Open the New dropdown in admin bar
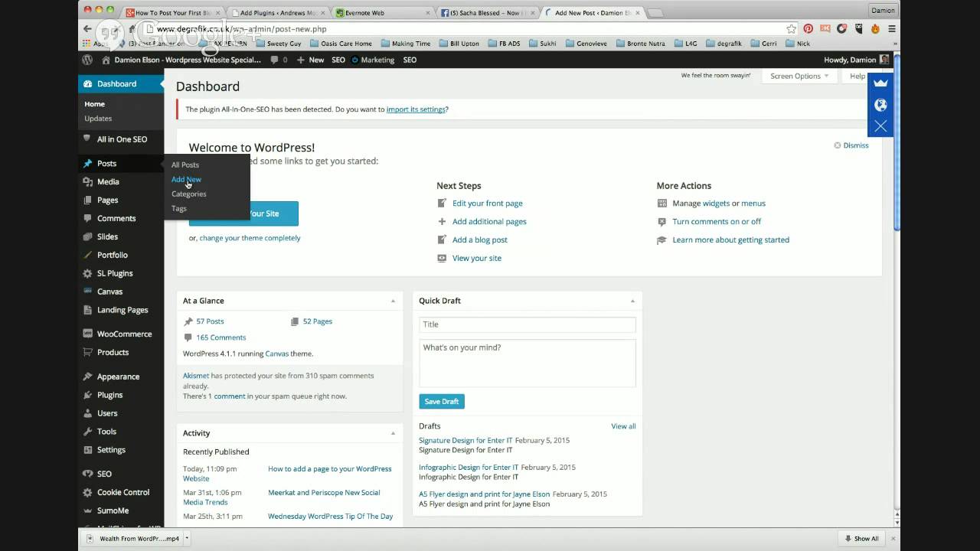This screenshot has width=980, height=551. (310, 60)
